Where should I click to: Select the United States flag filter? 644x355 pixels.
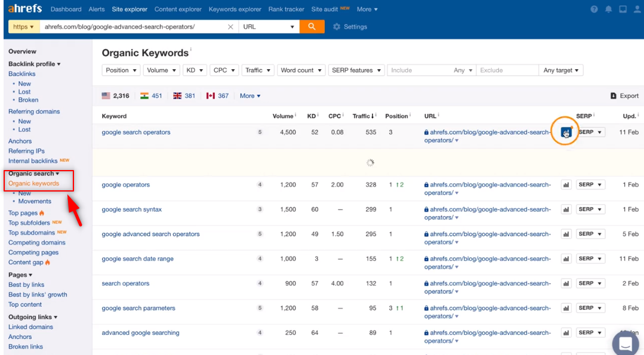click(106, 95)
